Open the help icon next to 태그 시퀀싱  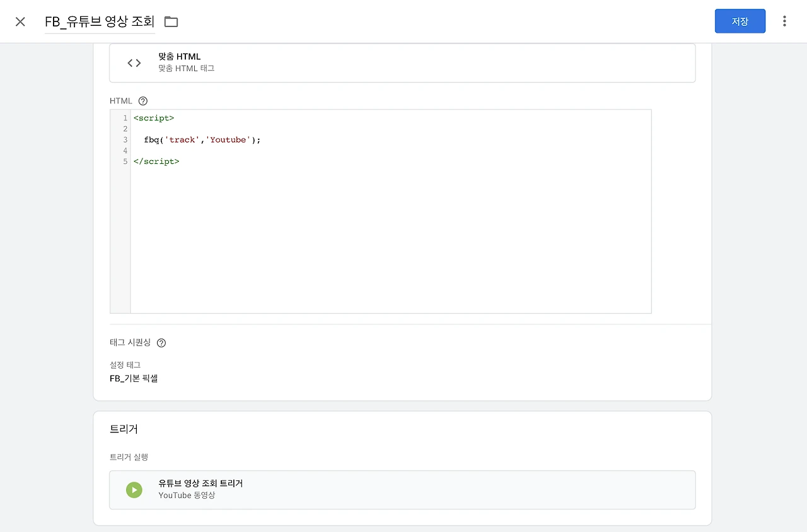pyautogui.click(x=161, y=343)
